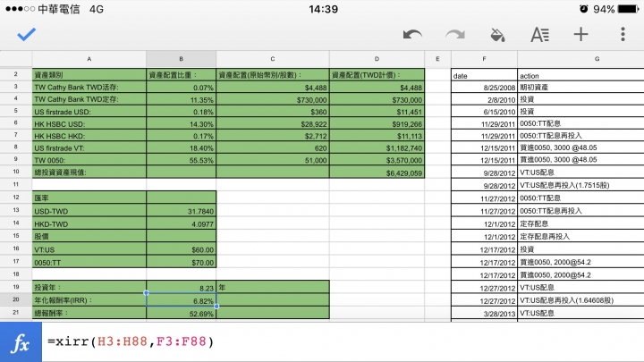644x362 pixels.
Task: Open the fill color bucket tool
Action: (498, 35)
